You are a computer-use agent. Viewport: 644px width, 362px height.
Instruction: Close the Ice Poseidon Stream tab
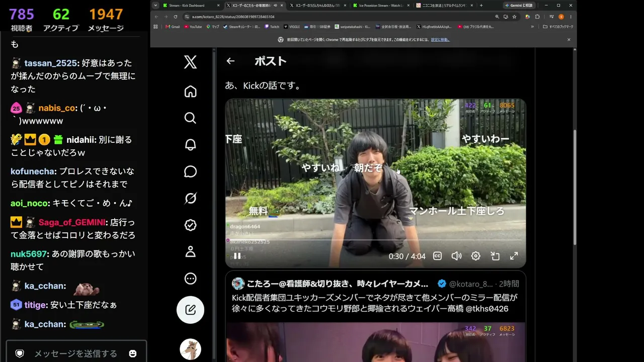408,6
